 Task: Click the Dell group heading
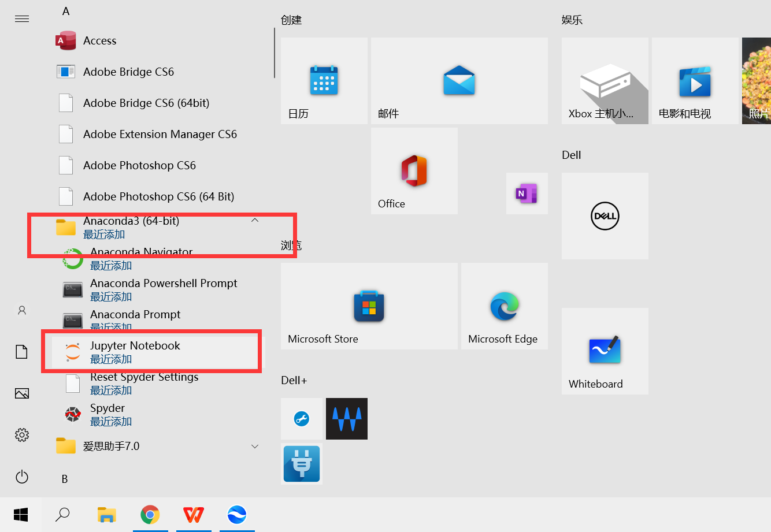pos(572,155)
